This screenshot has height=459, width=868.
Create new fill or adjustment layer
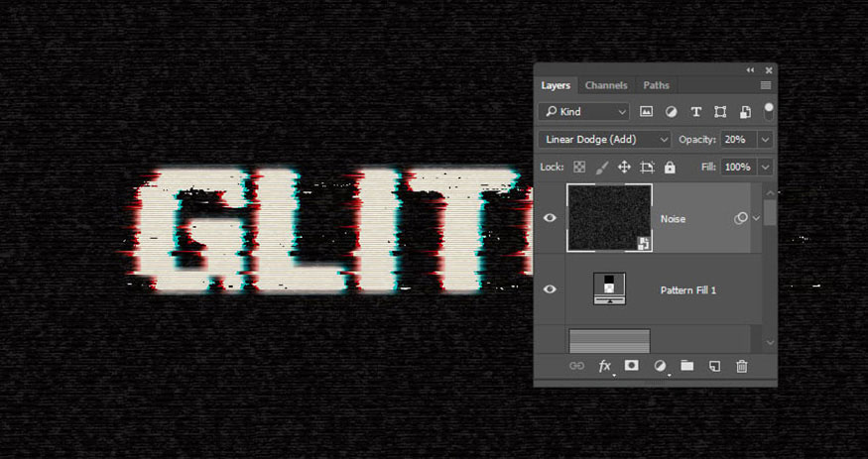coord(660,366)
